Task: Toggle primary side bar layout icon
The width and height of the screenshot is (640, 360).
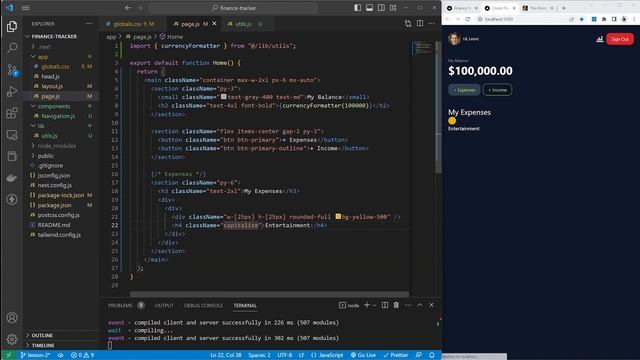Action: (358, 8)
